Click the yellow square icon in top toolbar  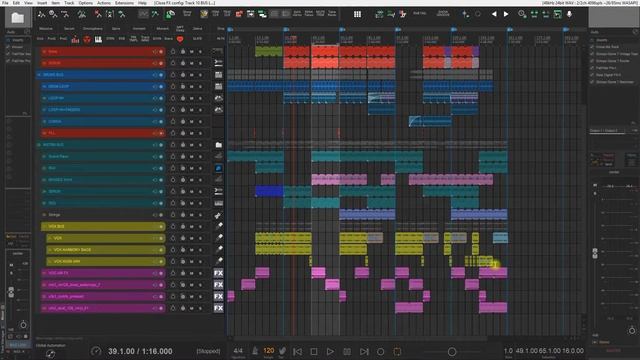click(x=204, y=14)
